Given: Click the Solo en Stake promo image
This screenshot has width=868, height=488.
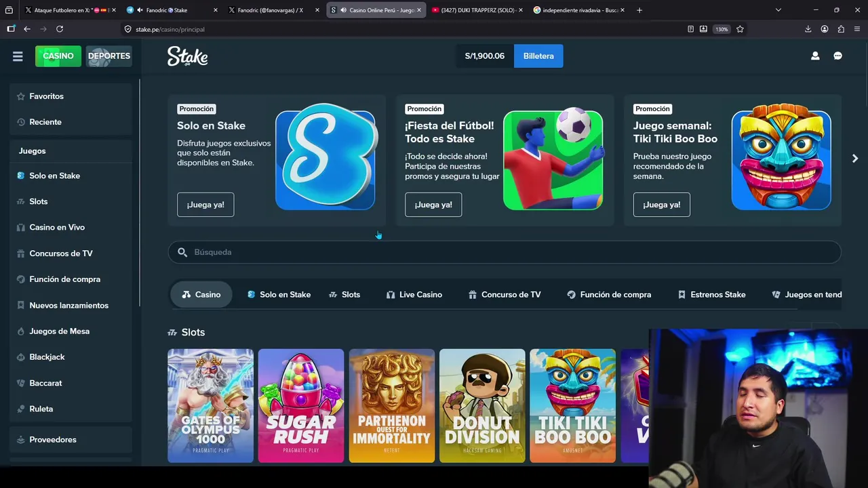Looking at the screenshot, I should (x=325, y=157).
